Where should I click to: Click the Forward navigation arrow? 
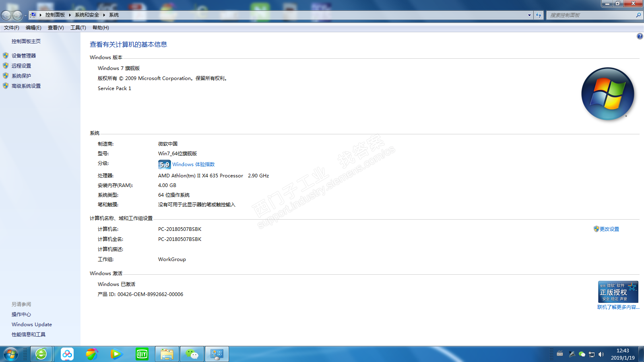coord(17,15)
